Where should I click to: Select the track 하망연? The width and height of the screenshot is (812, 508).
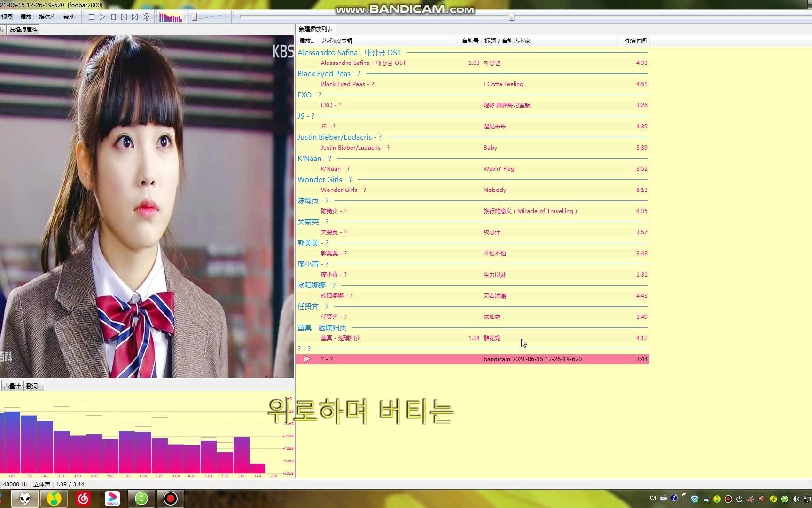(472, 63)
